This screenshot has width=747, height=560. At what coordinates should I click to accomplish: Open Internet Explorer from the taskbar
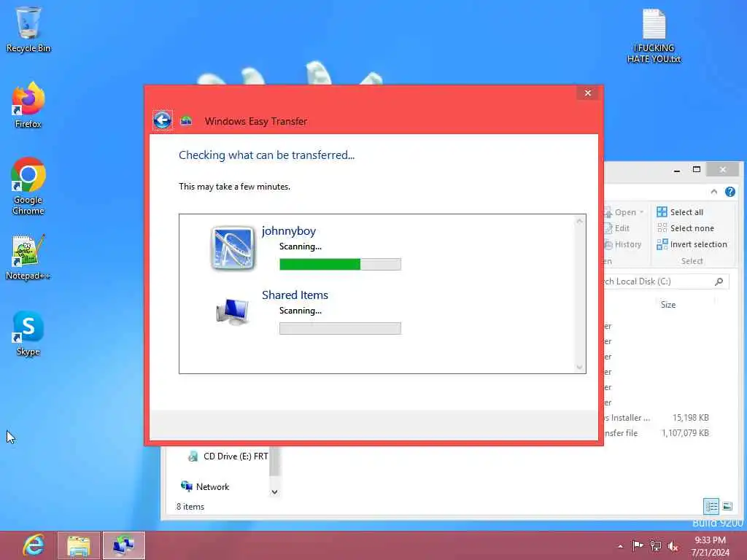click(x=34, y=545)
